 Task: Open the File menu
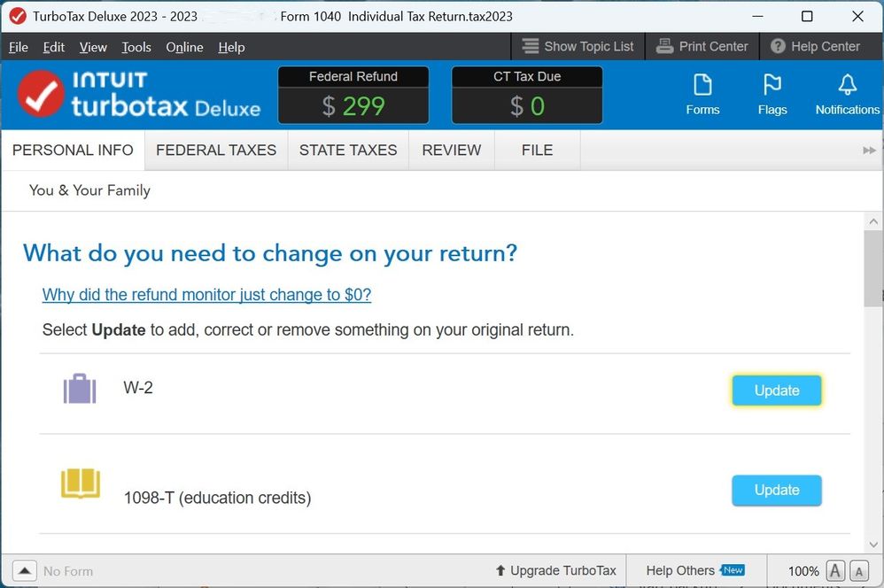click(19, 47)
